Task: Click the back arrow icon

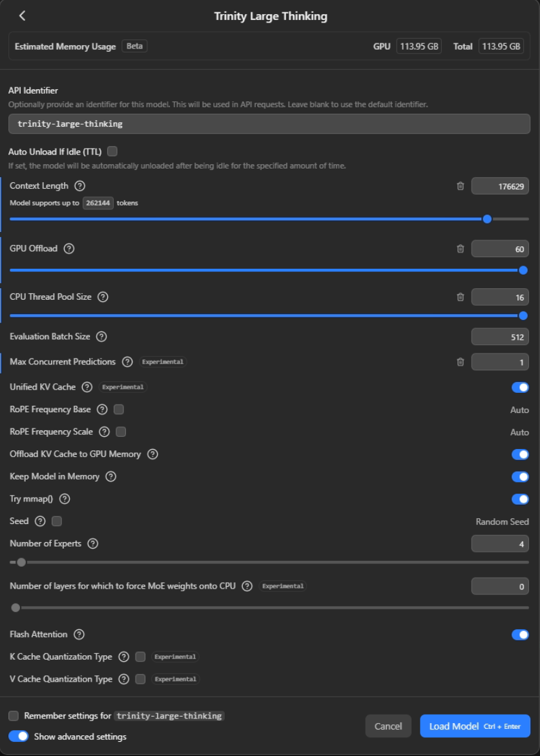Action: (22, 16)
